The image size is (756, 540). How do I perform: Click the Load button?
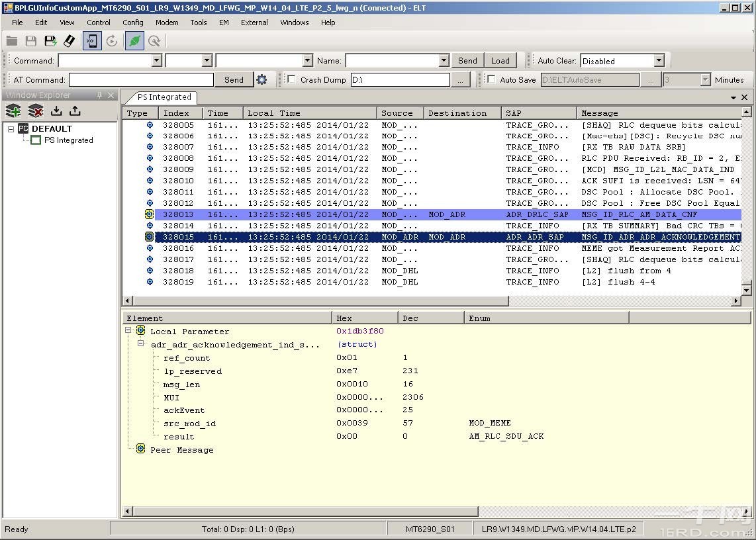[x=500, y=60]
